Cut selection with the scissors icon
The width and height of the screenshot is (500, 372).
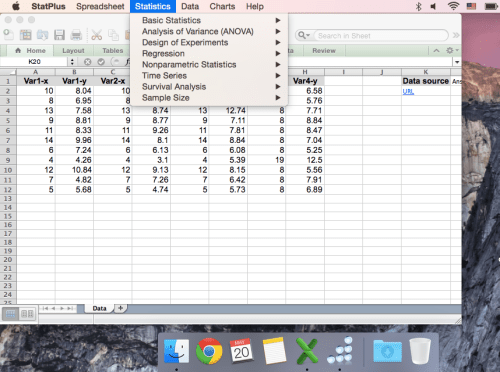point(97,35)
